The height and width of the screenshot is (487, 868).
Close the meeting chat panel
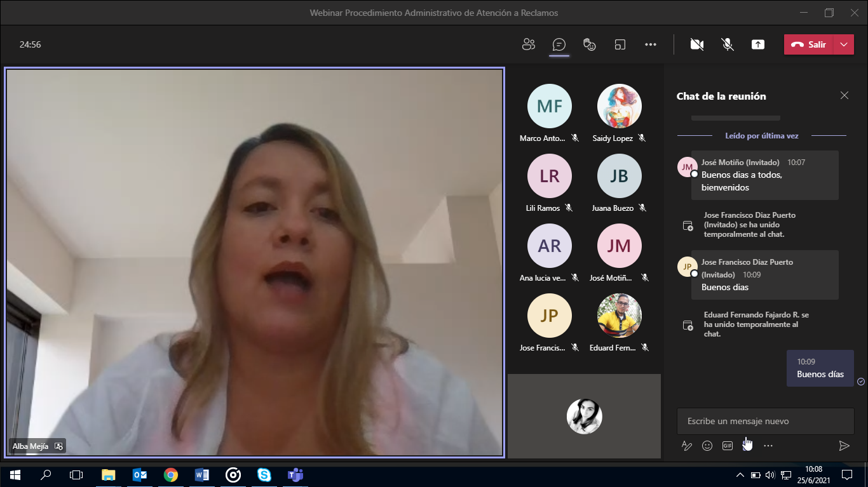click(844, 96)
